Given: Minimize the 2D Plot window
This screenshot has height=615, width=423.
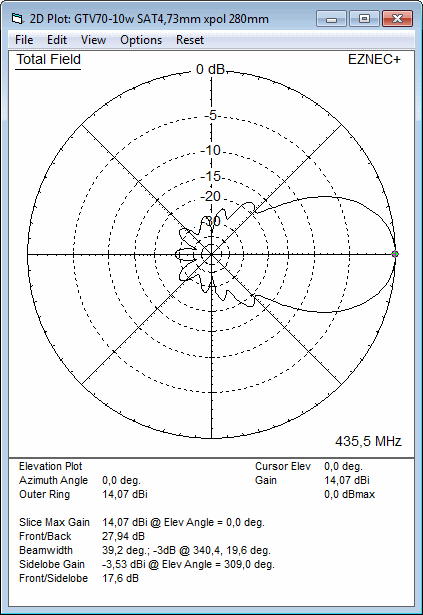Looking at the screenshot, I should 331,19.
